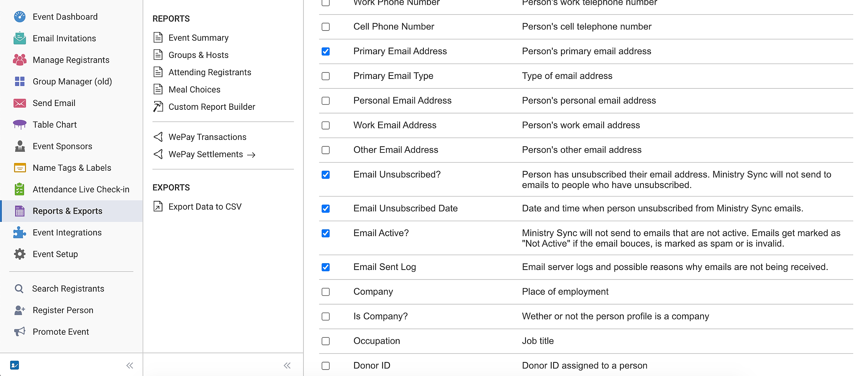Collapse the Reports submenu panel
The image size is (868, 376).
287,365
